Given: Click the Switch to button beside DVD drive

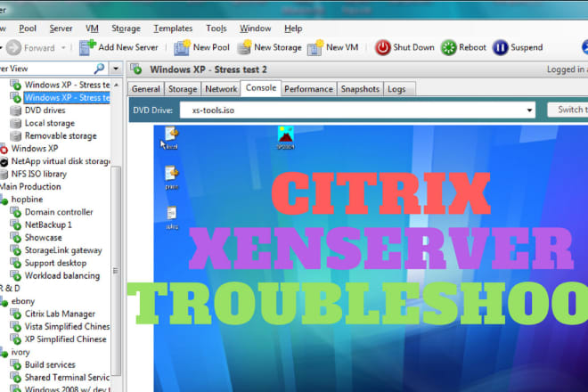Looking at the screenshot, I should tap(568, 110).
